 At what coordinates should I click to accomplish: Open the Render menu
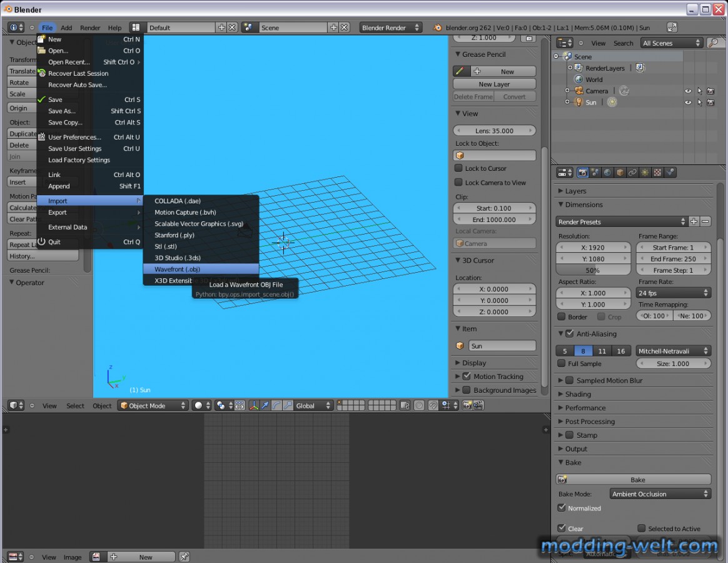[x=89, y=28]
